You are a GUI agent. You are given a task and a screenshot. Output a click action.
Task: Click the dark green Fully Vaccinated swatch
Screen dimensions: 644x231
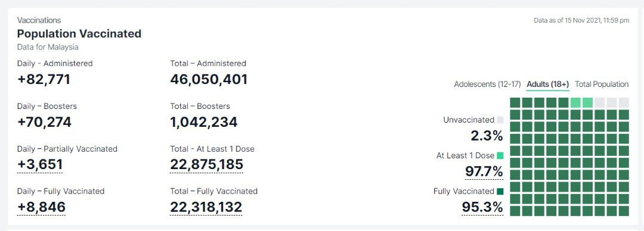tap(500, 191)
